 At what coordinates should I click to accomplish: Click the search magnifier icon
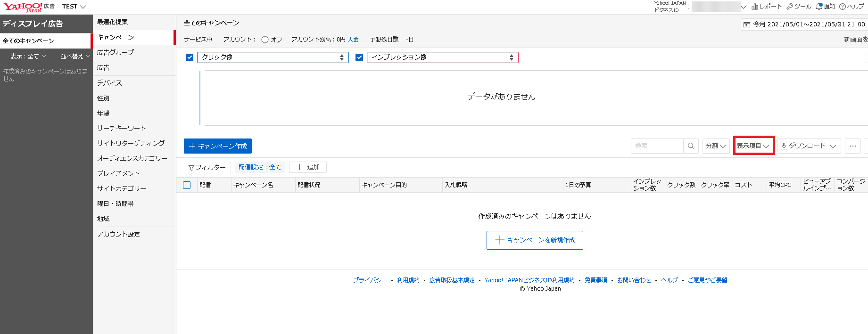click(691, 146)
